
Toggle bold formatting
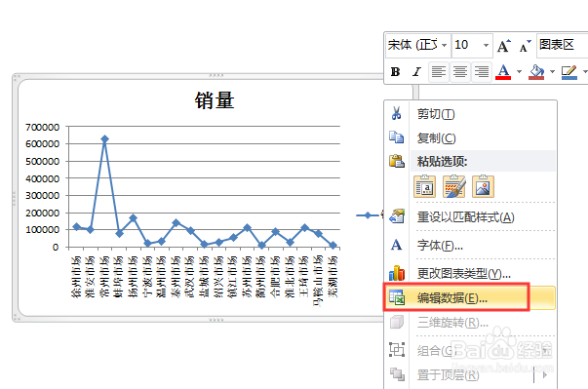pos(395,71)
